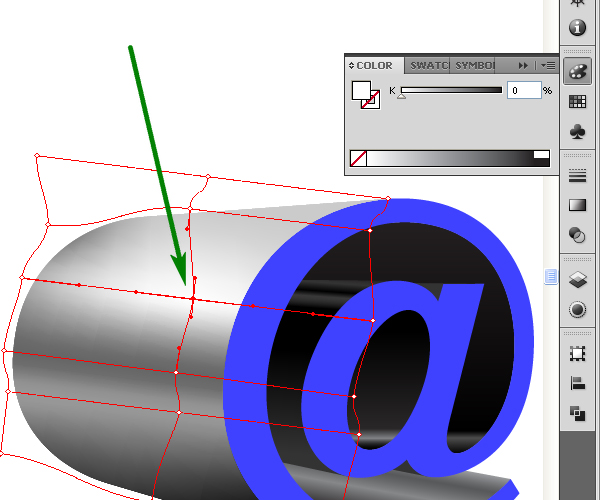Screen dimensions: 600x500
Task: Open the Color panel options menu
Action: pos(548,66)
